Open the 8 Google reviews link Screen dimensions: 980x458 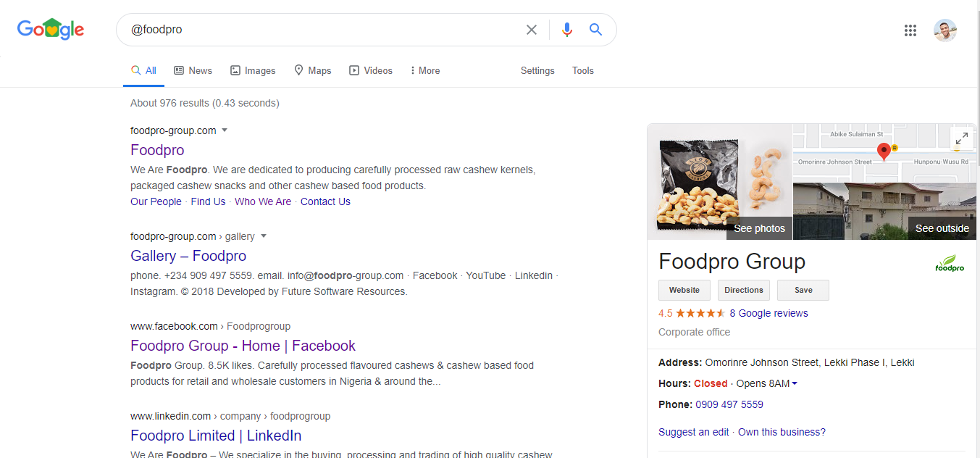pyautogui.click(x=768, y=313)
